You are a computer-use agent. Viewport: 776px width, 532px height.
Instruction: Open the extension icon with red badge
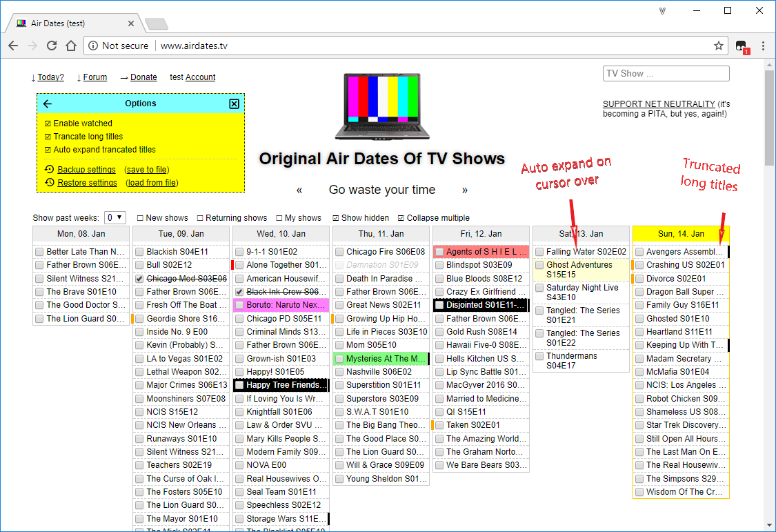[x=741, y=46]
